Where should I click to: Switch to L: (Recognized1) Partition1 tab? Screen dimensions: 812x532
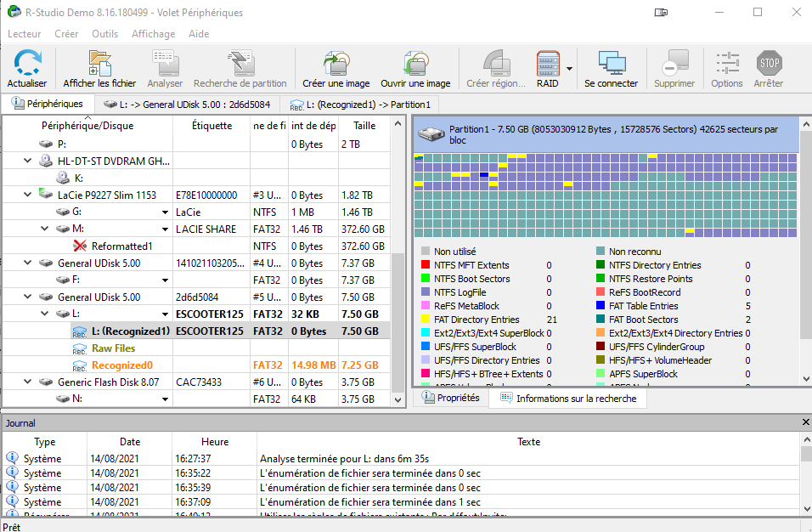pyautogui.click(x=360, y=105)
